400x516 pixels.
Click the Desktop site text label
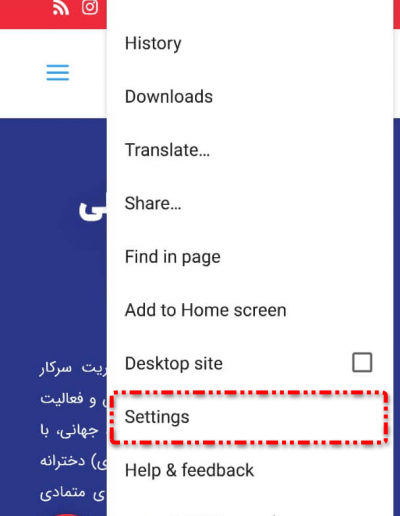point(174,364)
